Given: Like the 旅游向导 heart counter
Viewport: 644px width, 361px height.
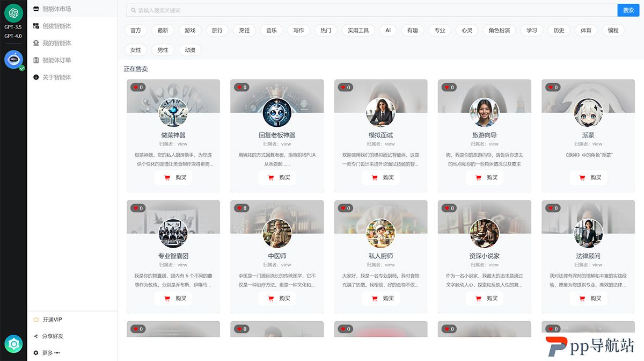Looking at the screenshot, I should (450, 87).
